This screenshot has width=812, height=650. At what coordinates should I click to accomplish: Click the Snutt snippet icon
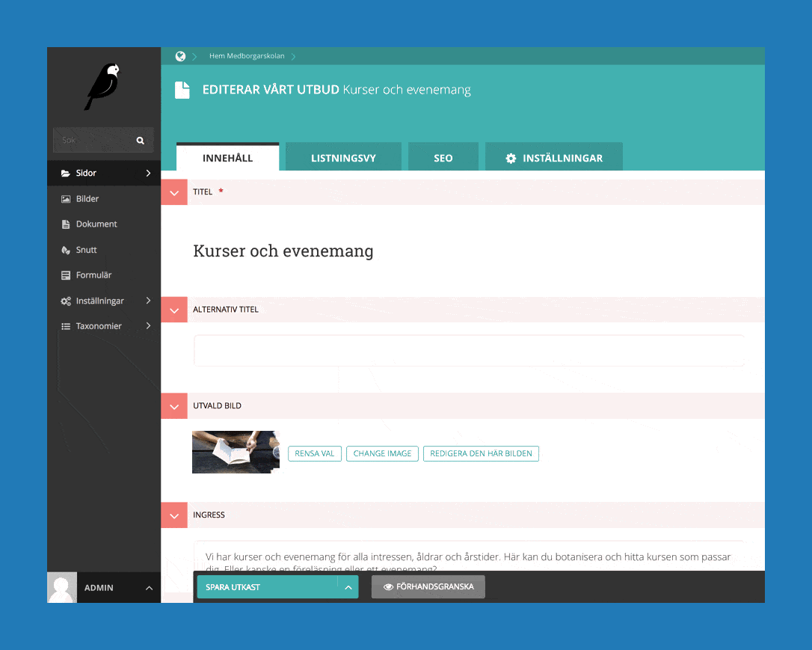click(66, 250)
